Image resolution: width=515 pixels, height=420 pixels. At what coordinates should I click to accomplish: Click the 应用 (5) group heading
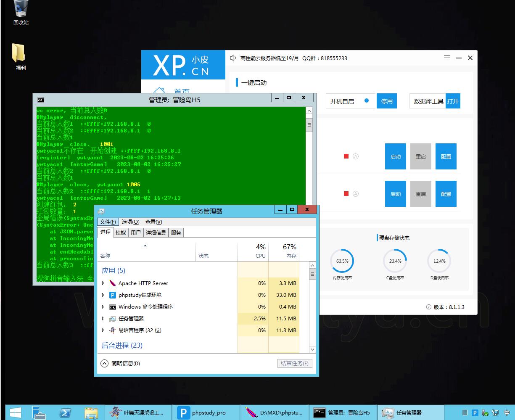coord(114,270)
